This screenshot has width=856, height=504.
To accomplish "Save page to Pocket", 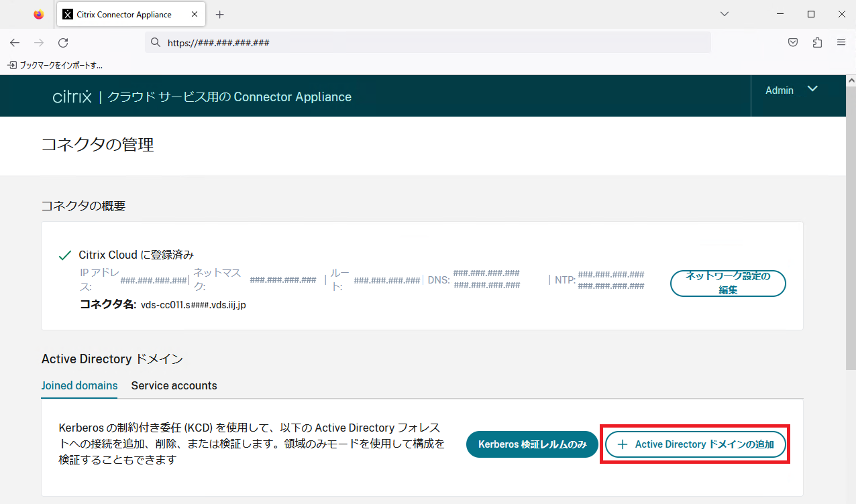I will pos(793,42).
